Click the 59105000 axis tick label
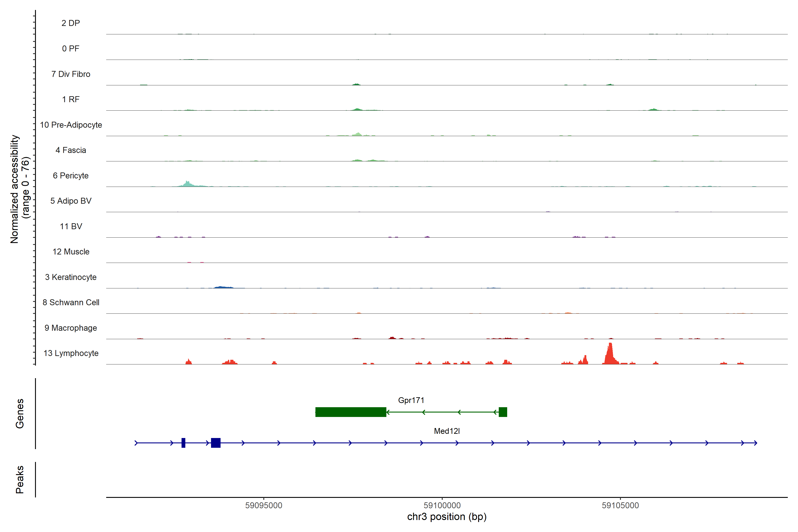798x532 pixels. (x=620, y=505)
